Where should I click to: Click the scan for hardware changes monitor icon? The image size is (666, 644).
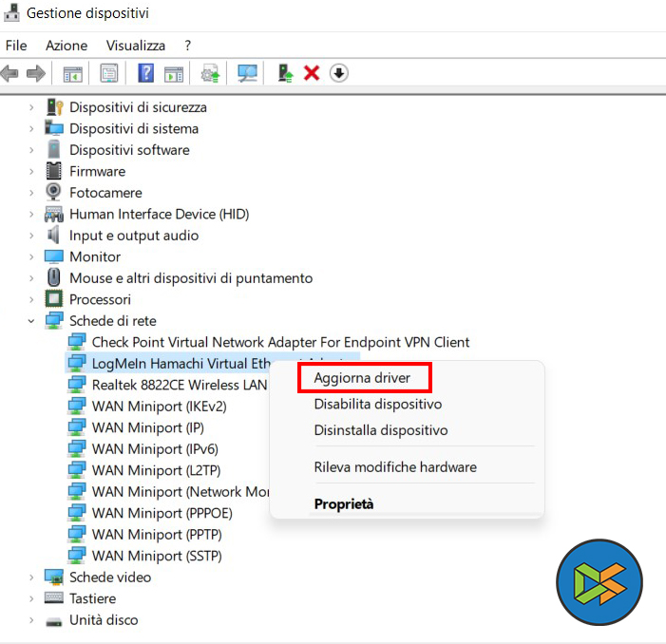click(247, 73)
